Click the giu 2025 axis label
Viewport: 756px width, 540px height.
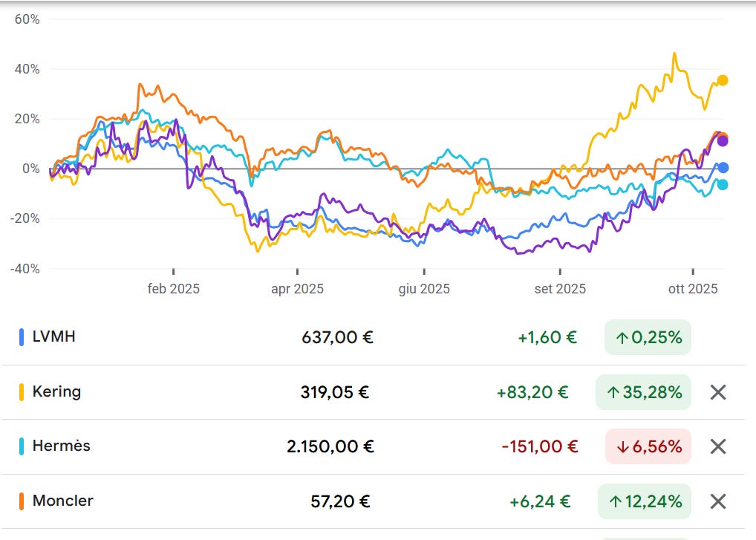click(x=424, y=289)
